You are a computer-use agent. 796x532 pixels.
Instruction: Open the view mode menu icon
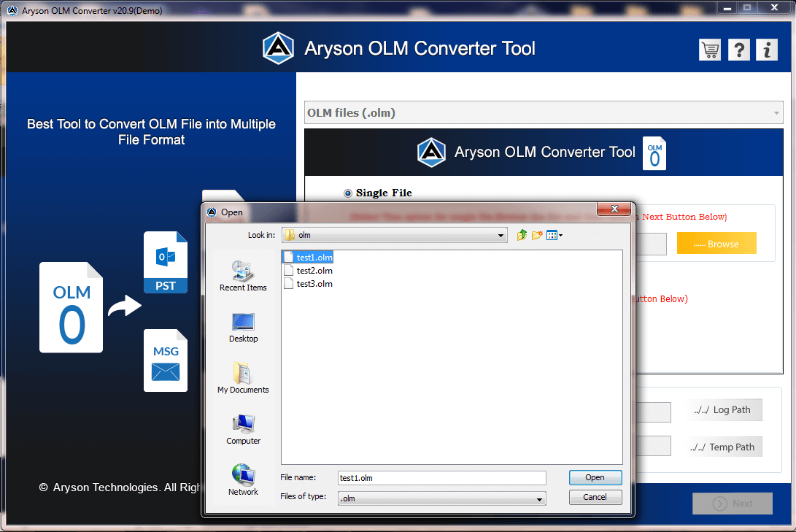click(555, 234)
